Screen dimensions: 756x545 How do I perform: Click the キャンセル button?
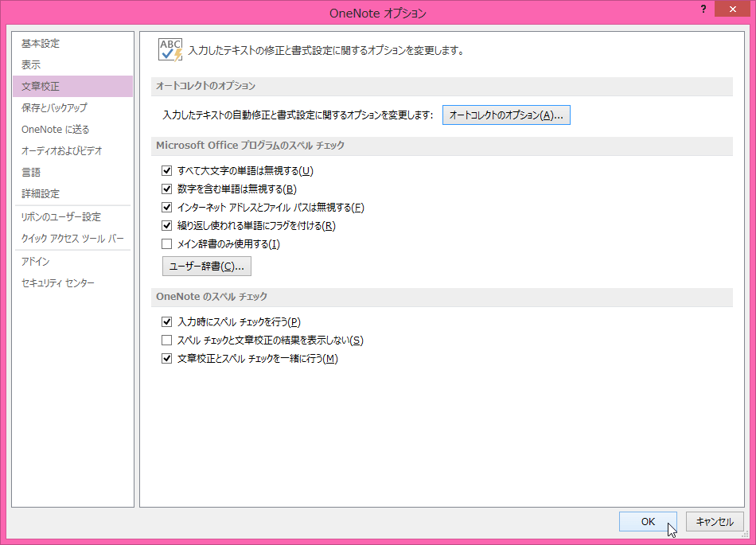click(x=715, y=521)
